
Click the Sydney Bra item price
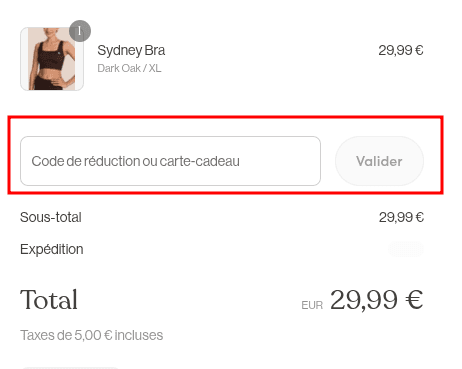click(401, 51)
